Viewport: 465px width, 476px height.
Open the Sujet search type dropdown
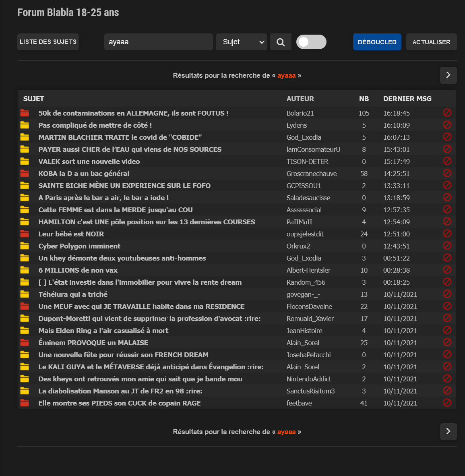pyautogui.click(x=241, y=42)
